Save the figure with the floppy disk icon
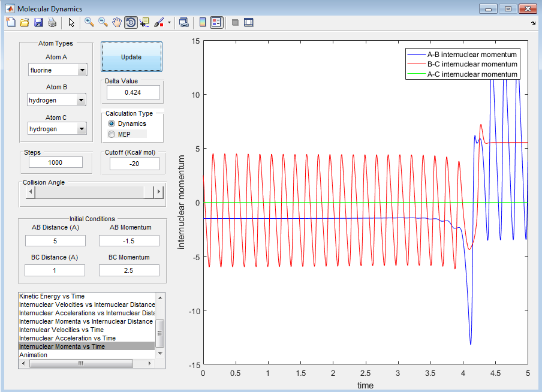 point(38,23)
